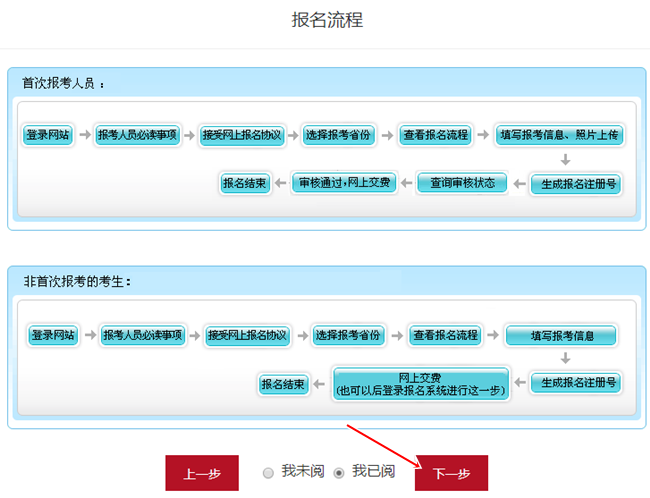Viewport: 650px width, 498px height.
Task: Click 选择报考省份 in 非首次报考的考生 flow
Action: coord(347,335)
